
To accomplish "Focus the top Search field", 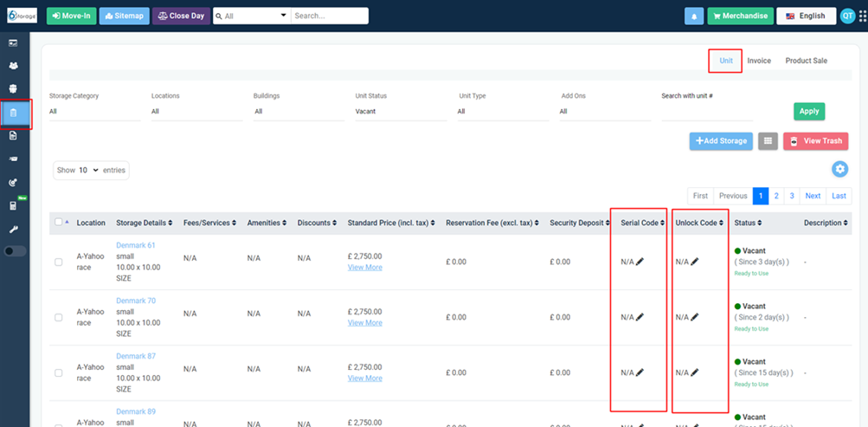I will pyautogui.click(x=330, y=16).
